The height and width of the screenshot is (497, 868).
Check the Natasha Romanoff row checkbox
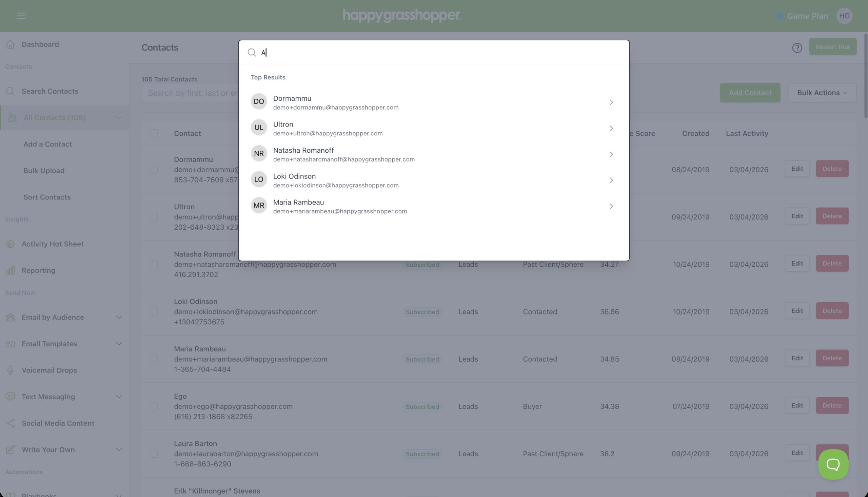coord(154,265)
